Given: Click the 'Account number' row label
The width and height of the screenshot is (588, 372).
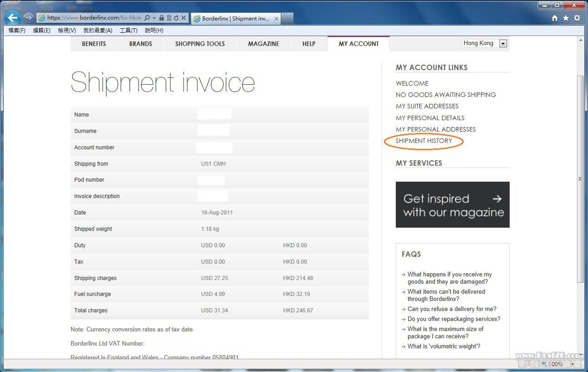Looking at the screenshot, I should [94, 148].
